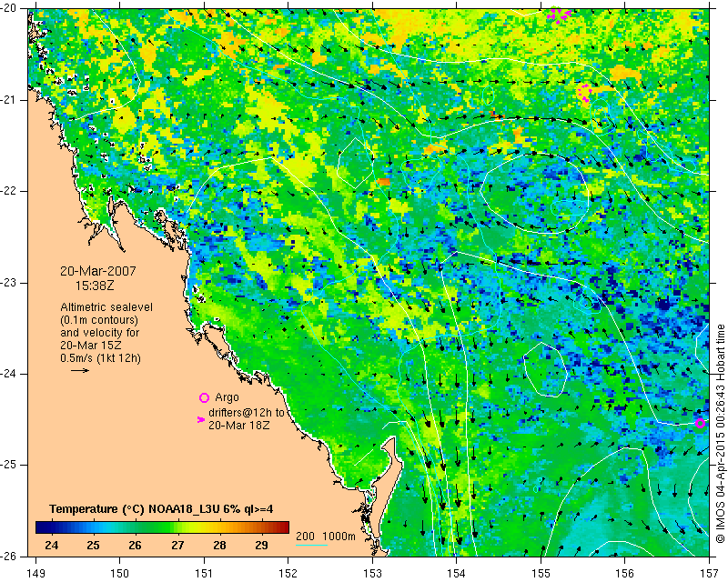Viewport: 728px width, 582px height.
Task: Click the '150' longitude axis label
Action: 120,573
